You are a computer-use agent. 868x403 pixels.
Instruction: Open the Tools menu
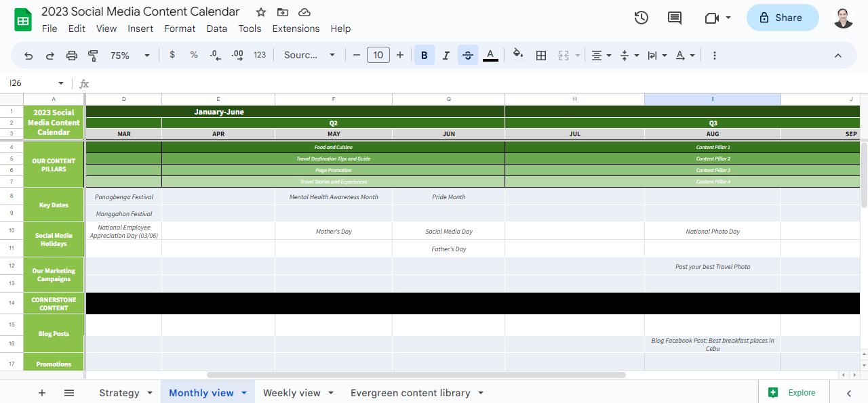[x=250, y=28]
